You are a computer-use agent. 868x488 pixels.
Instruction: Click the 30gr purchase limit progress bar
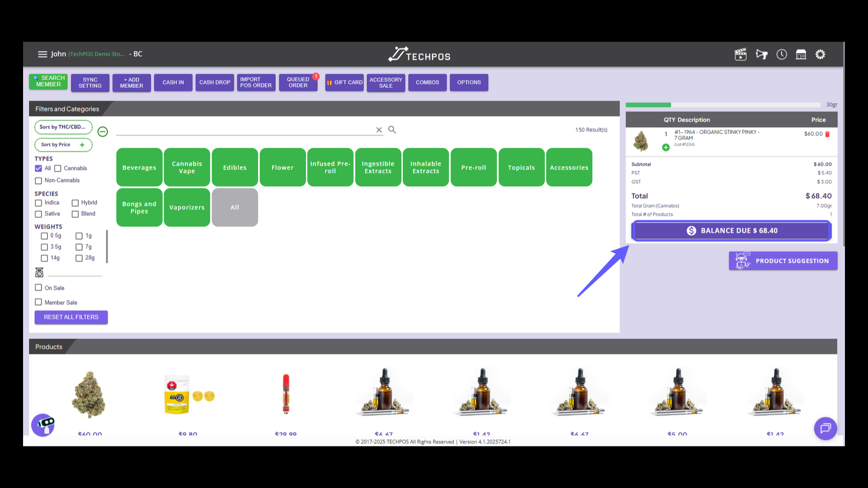tap(723, 105)
